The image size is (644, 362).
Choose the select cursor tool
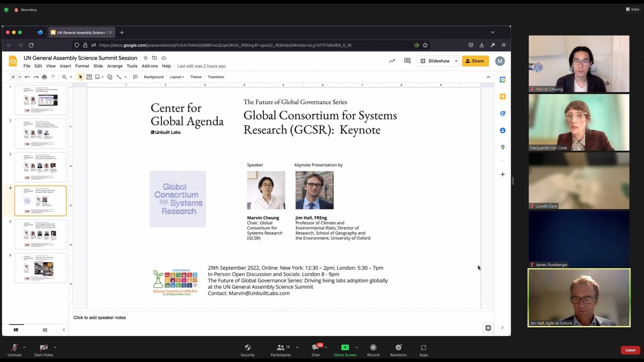coord(80,77)
